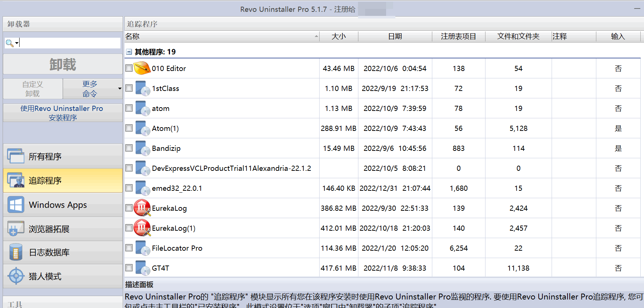Focus the search input field

70,43
